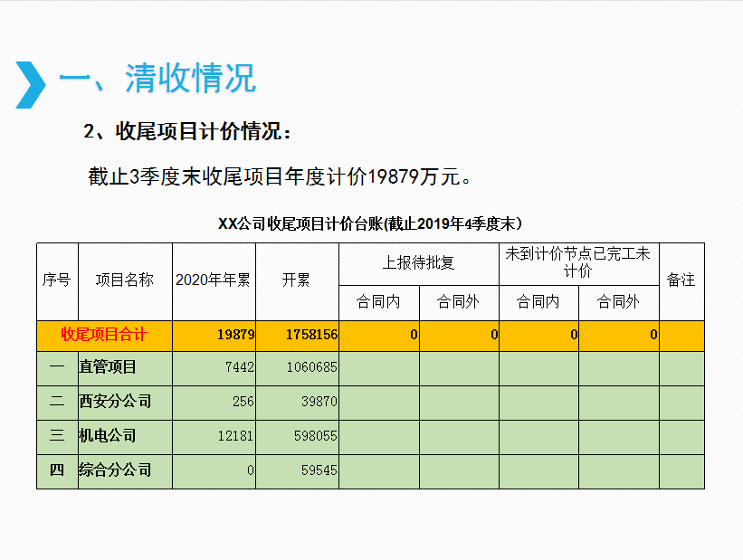Click '合同内' under 上报待批复
Image resolution: width=743 pixels, height=560 pixels.
click(379, 303)
